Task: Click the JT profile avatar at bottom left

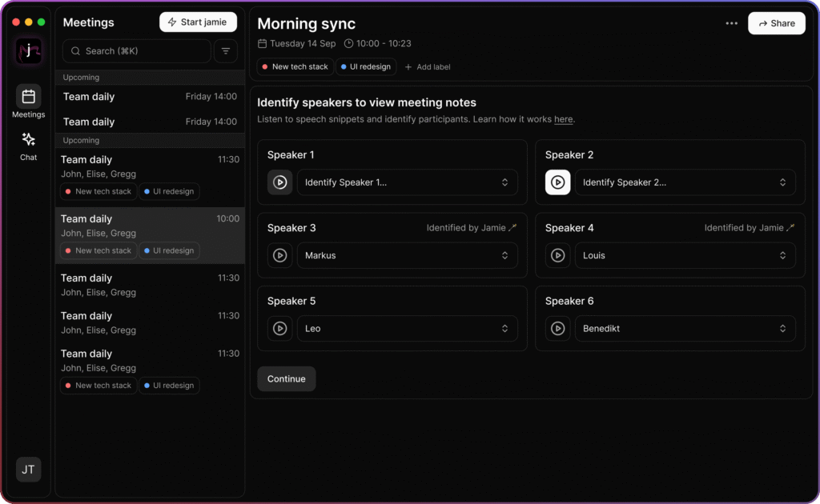Action: [28, 470]
